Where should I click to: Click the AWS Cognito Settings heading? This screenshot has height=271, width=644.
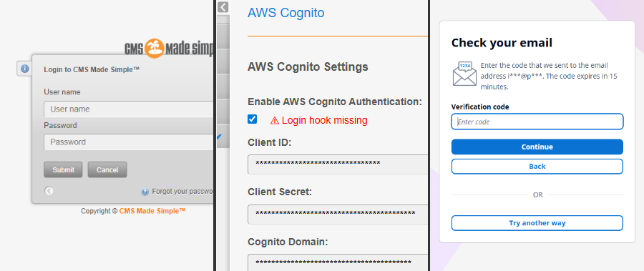tap(308, 66)
